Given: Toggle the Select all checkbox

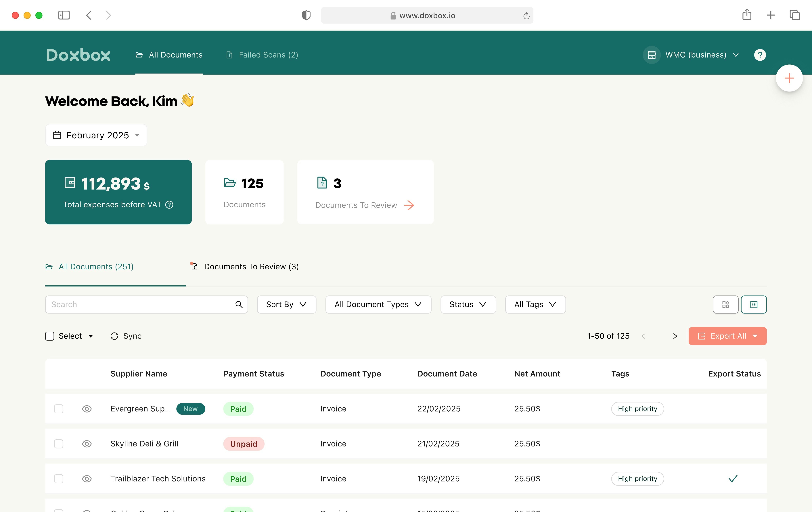Looking at the screenshot, I should (x=49, y=336).
